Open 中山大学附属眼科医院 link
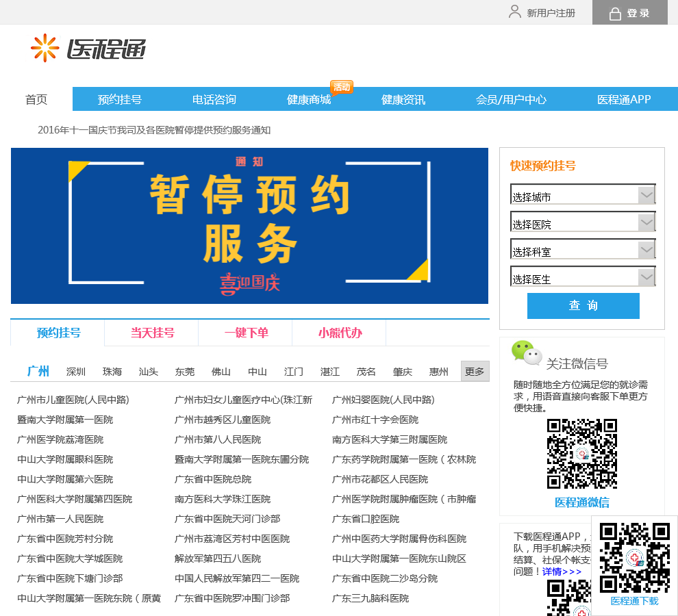Screen dimensions: 678x616 coord(65,459)
